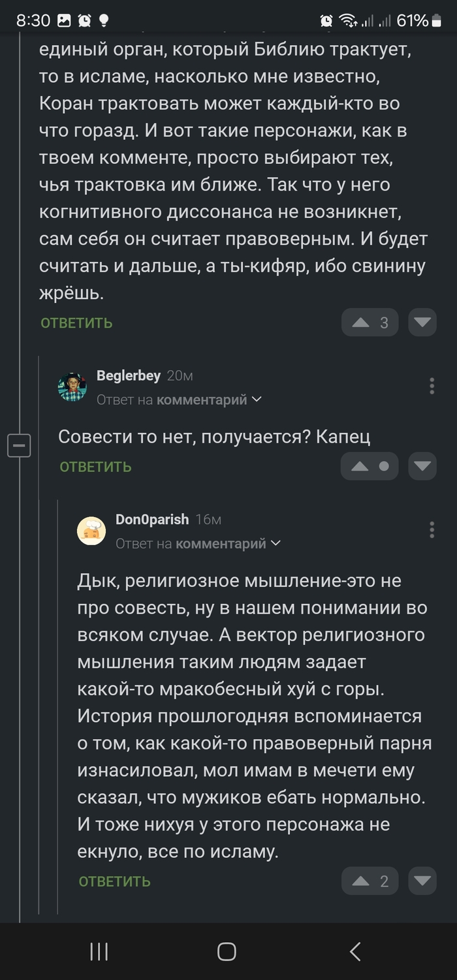Expand parent comment dropdown under Don0parish

click(276, 543)
